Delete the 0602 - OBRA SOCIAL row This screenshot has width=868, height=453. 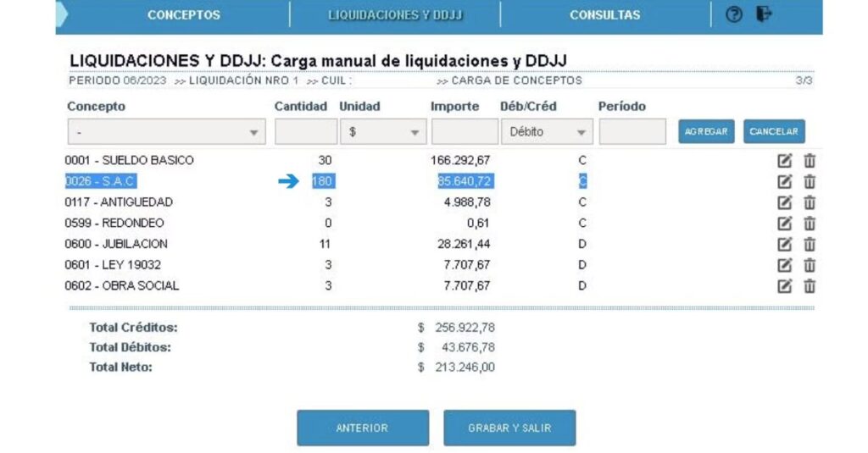pos(810,285)
